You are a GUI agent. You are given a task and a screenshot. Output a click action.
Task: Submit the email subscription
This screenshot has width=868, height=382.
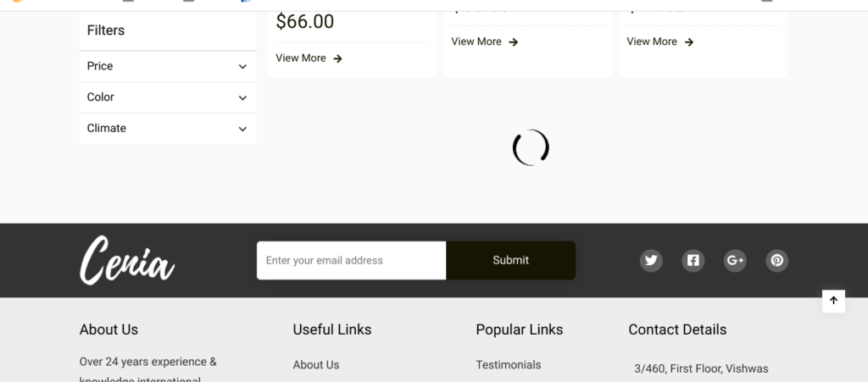(510, 260)
